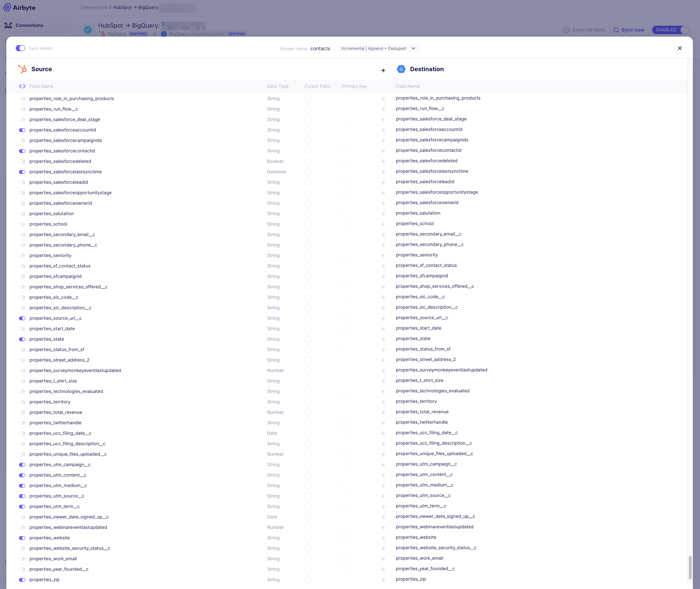Turn off the Sync stream switch
This screenshot has height=589, width=700.
(20, 48)
